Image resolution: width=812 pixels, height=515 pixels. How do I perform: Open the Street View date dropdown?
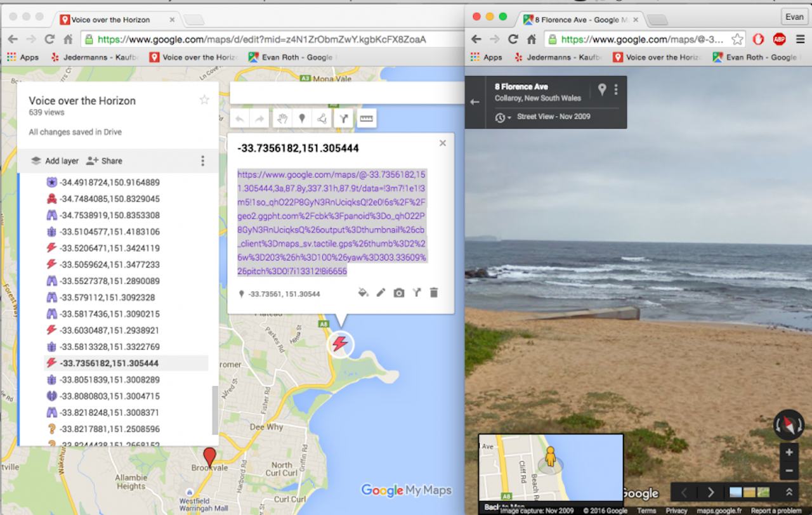coord(503,117)
